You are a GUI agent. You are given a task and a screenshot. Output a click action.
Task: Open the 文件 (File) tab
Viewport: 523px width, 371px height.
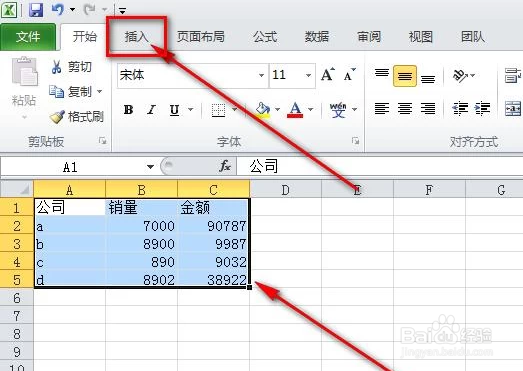point(28,36)
